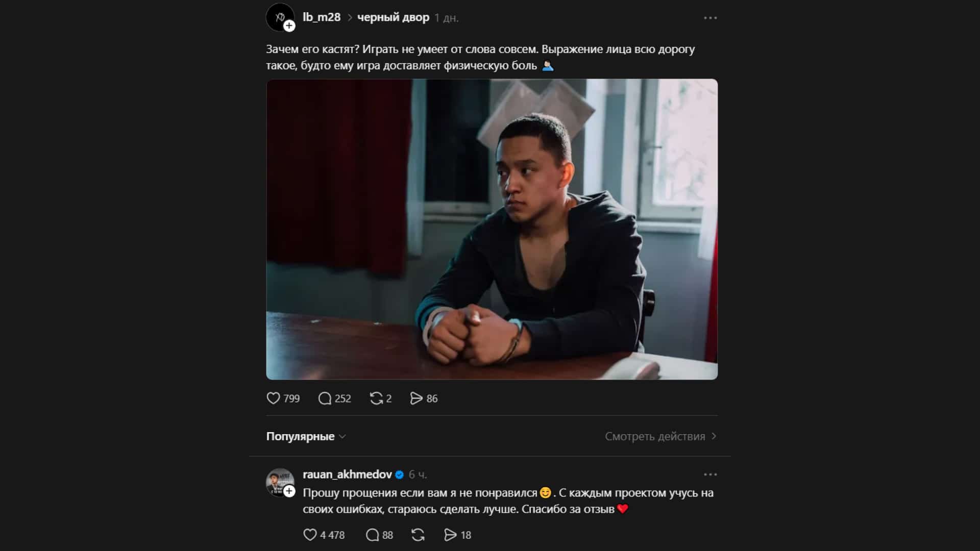Expand the Популярные sort dropdown
Viewport: 980px width, 551px height.
tap(306, 437)
